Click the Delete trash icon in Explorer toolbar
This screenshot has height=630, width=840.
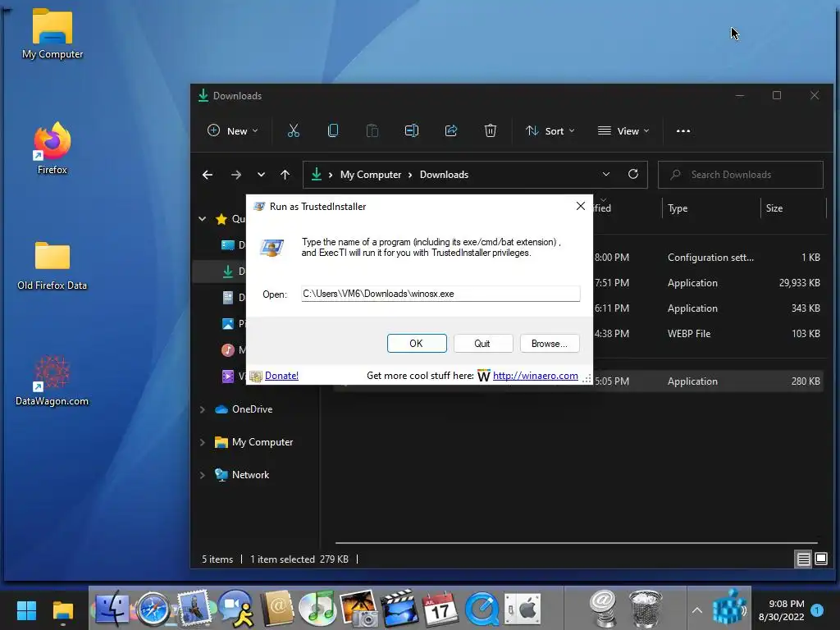tap(491, 130)
